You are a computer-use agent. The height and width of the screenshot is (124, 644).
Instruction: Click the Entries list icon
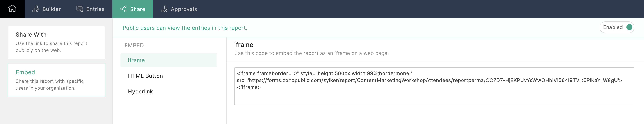(80, 9)
